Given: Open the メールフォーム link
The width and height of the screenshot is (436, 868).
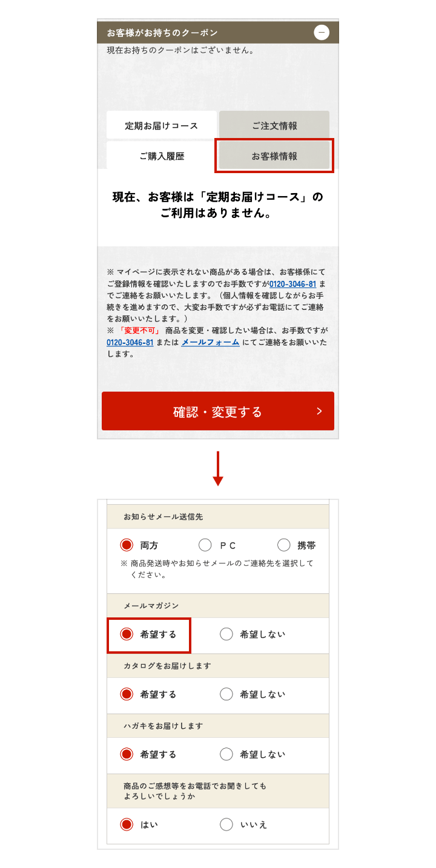Looking at the screenshot, I should coord(202,343).
